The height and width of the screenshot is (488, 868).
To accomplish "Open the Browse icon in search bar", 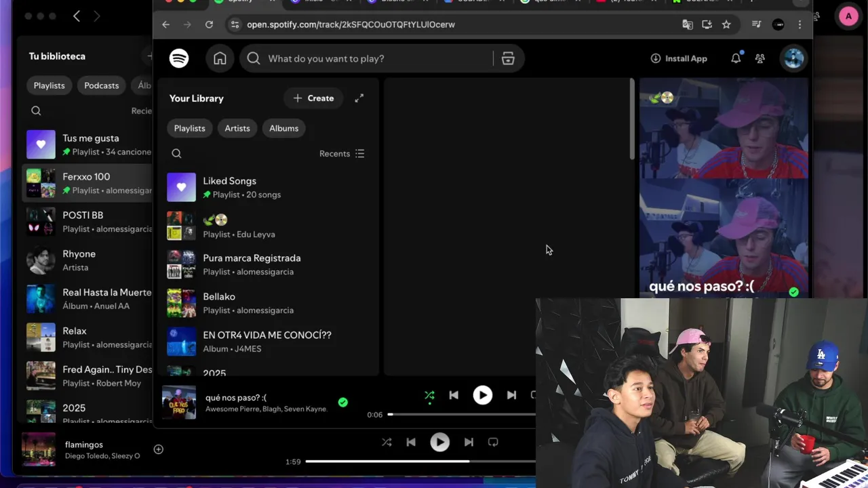I will click(508, 58).
